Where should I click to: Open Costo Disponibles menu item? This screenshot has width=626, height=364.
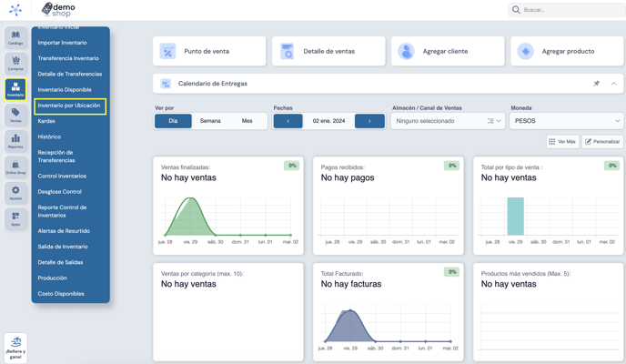coord(61,294)
